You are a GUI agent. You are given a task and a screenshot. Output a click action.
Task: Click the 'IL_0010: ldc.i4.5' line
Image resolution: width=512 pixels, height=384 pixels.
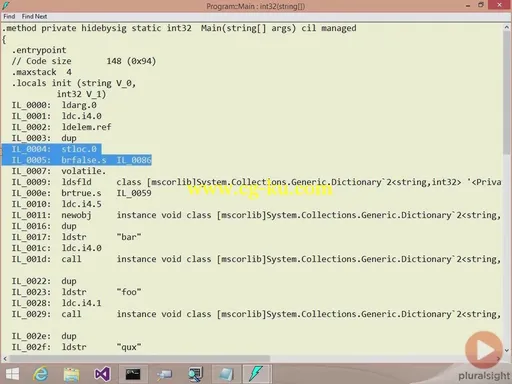pos(56,204)
